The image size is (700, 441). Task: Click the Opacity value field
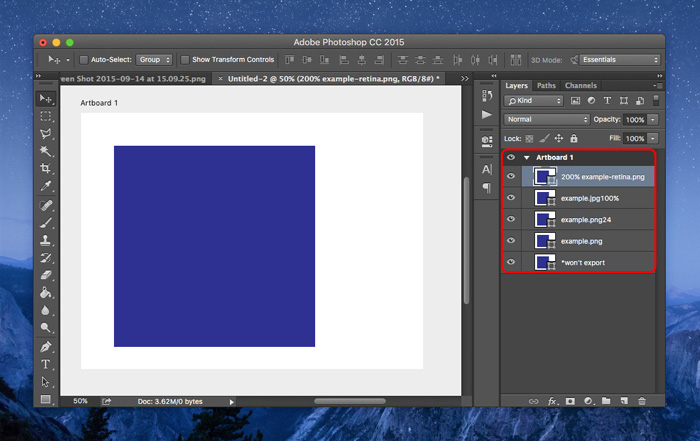[633, 119]
